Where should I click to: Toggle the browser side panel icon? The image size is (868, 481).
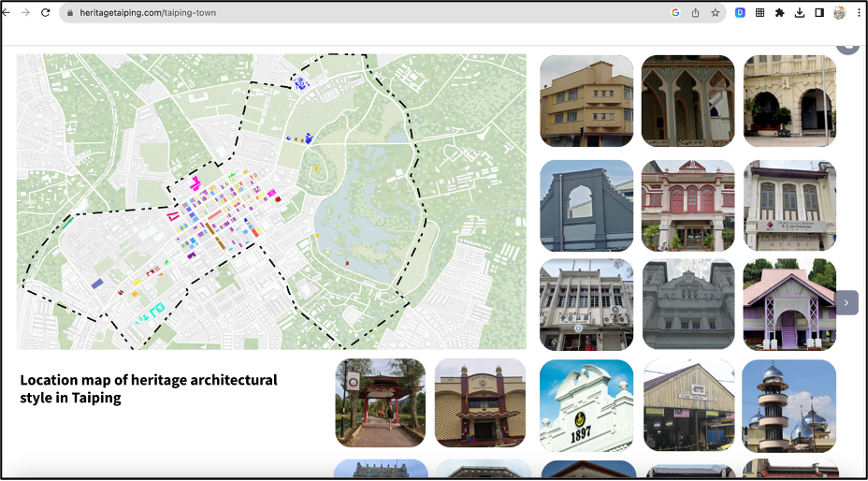(819, 13)
